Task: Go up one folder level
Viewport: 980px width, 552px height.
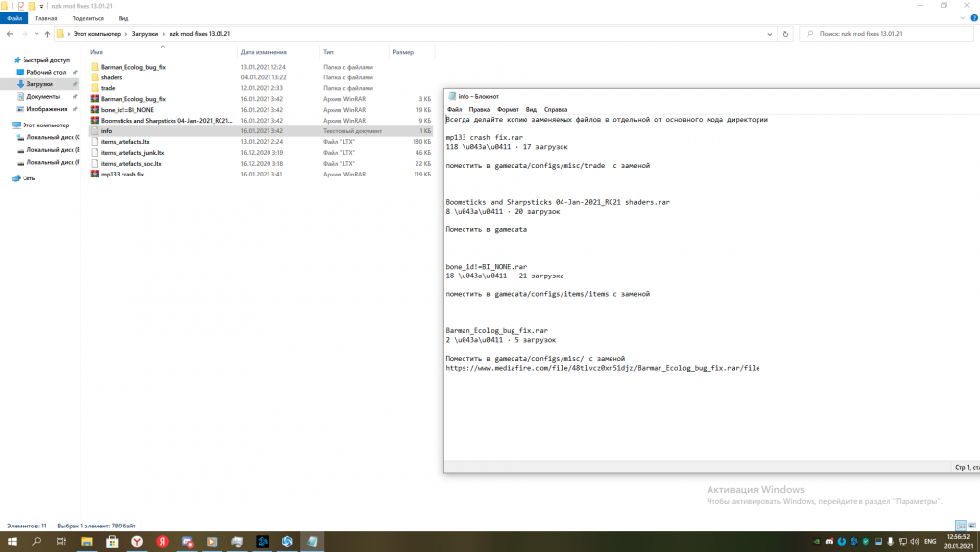Action: coord(46,34)
